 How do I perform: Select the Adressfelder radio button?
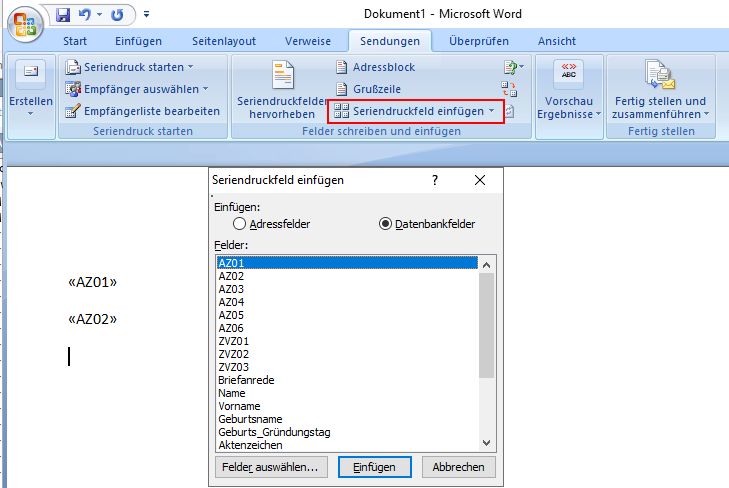239,224
